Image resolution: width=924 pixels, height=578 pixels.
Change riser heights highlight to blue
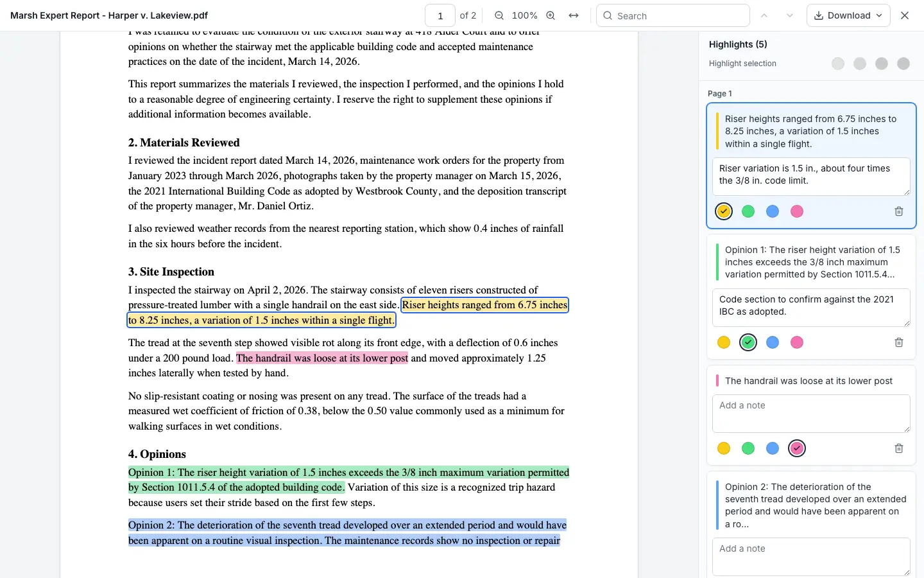(773, 211)
